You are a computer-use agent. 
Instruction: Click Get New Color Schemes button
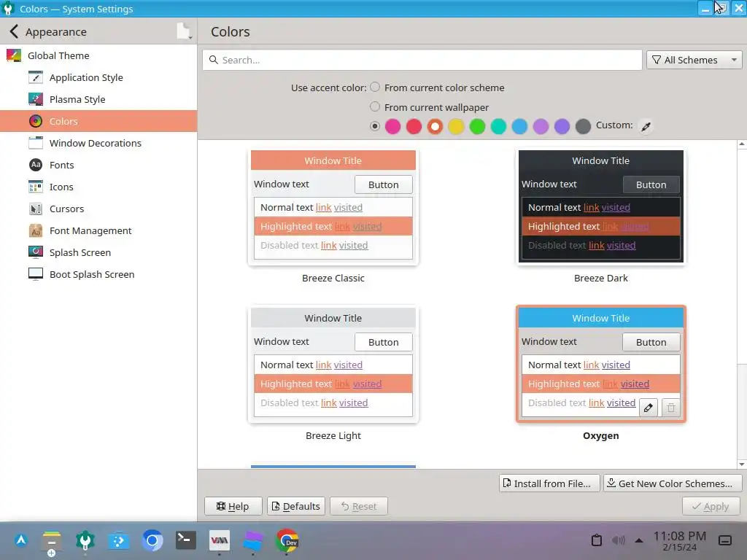672,483
